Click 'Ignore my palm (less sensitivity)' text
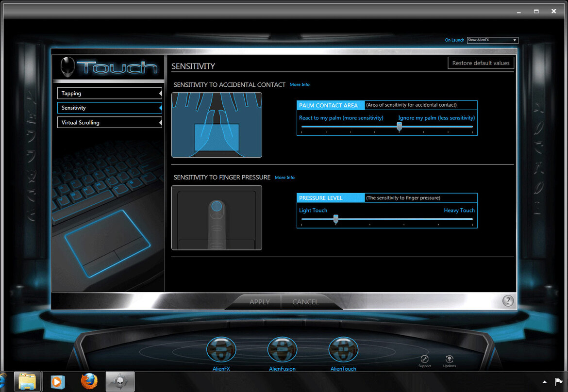Screen dimensions: 568x392 pos(436,118)
